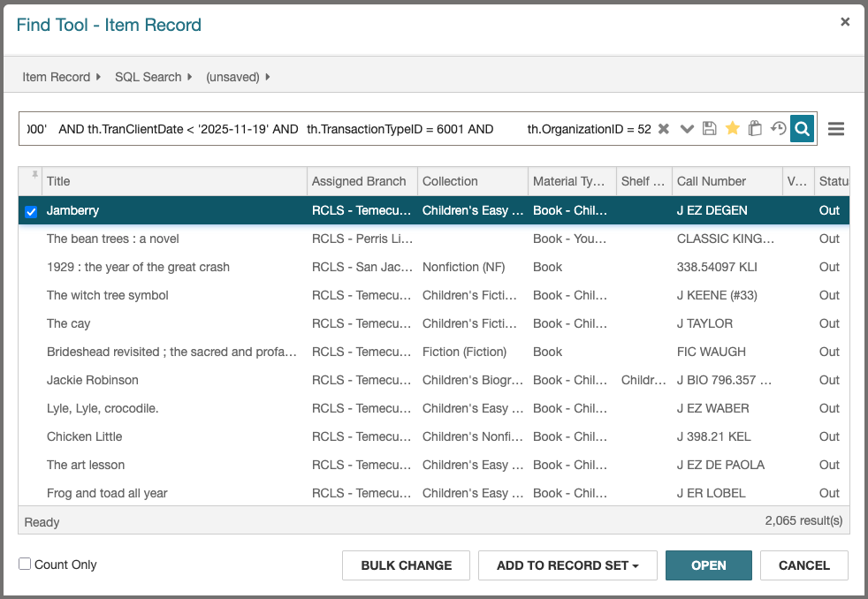This screenshot has width=868, height=599.
Task: Open the ADD TO RECORD SET dropdown
Action: 567,565
